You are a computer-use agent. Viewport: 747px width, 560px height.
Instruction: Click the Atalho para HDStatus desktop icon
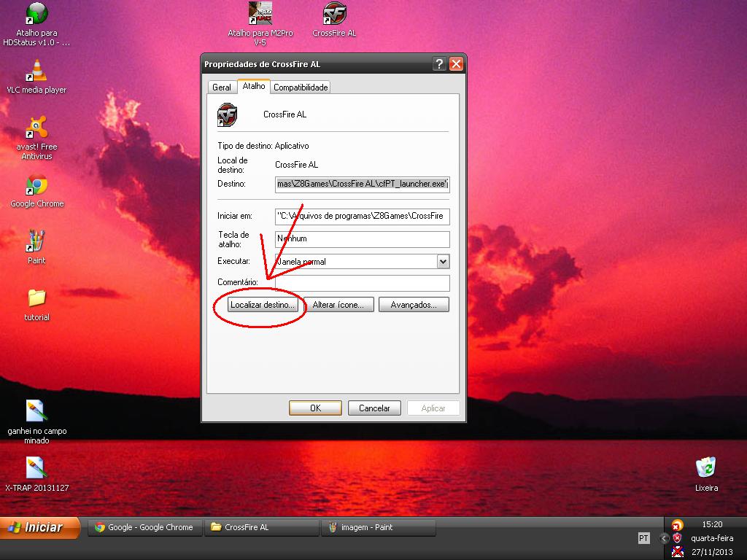tap(36, 15)
